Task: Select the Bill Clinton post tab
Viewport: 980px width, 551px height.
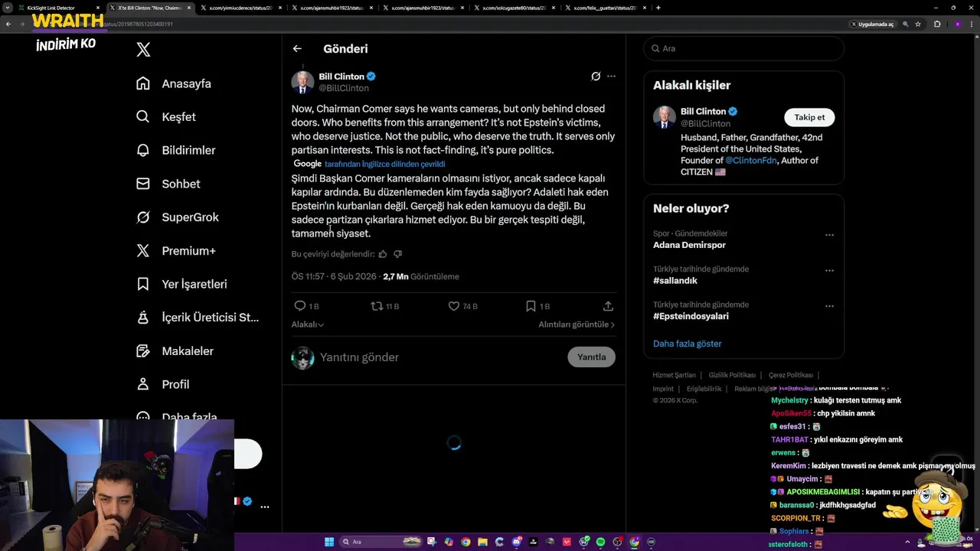Action: pyautogui.click(x=150, y=8)
